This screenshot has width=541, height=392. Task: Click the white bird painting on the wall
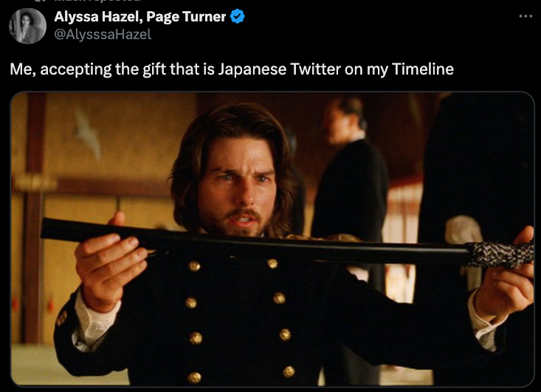(86, 133)
